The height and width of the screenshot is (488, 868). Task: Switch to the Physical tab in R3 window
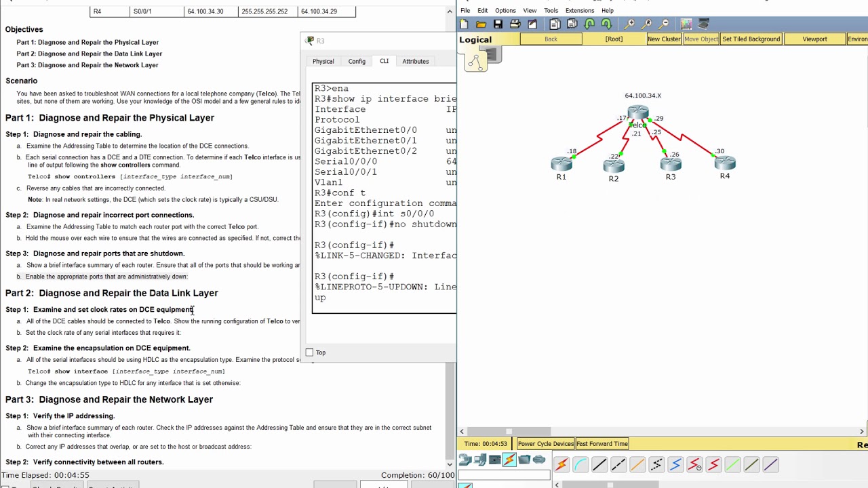323,61
